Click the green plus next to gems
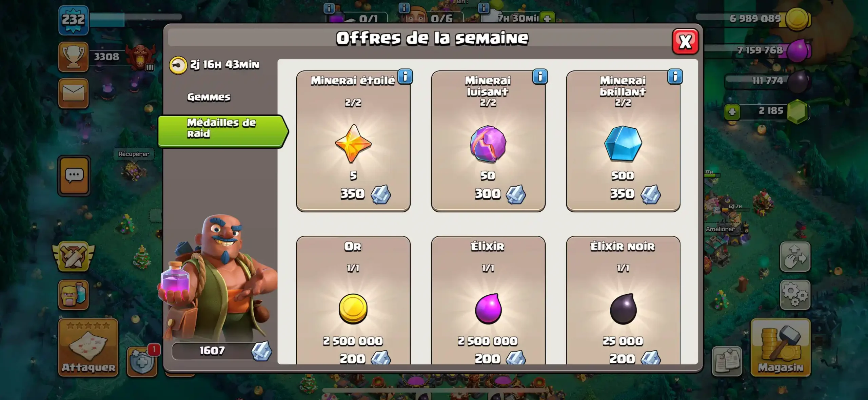The height and width of the screenshot is (400, 868). click(732, 112)
